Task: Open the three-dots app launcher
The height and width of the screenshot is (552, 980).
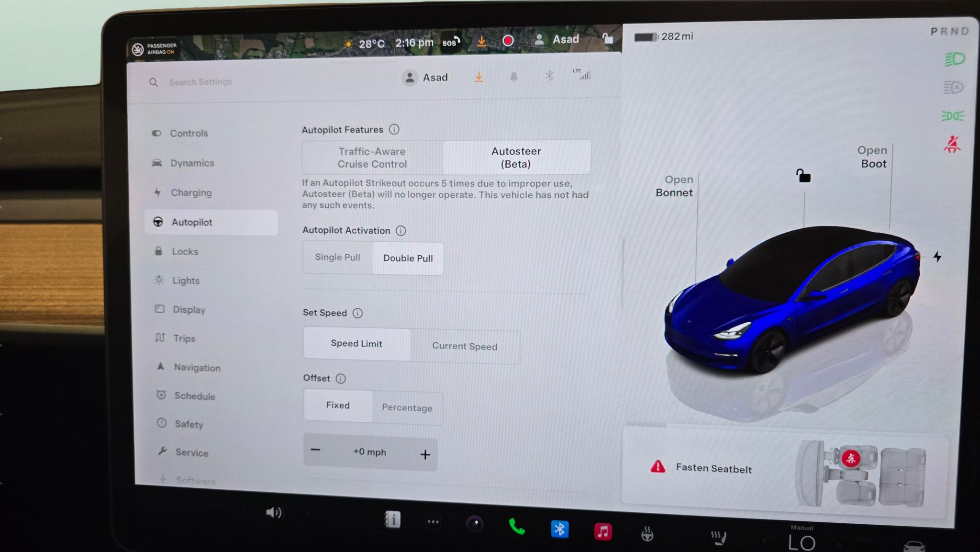Action: click(433, 522)
